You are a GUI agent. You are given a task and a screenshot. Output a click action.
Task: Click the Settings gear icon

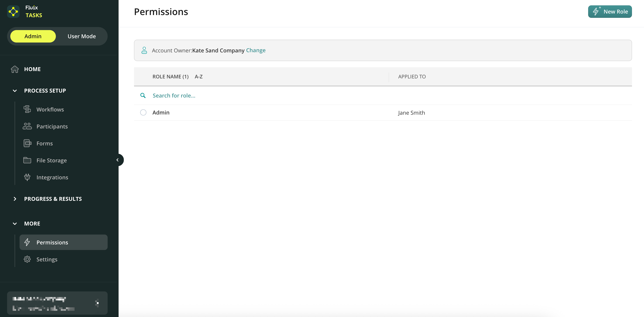(27, 259)
